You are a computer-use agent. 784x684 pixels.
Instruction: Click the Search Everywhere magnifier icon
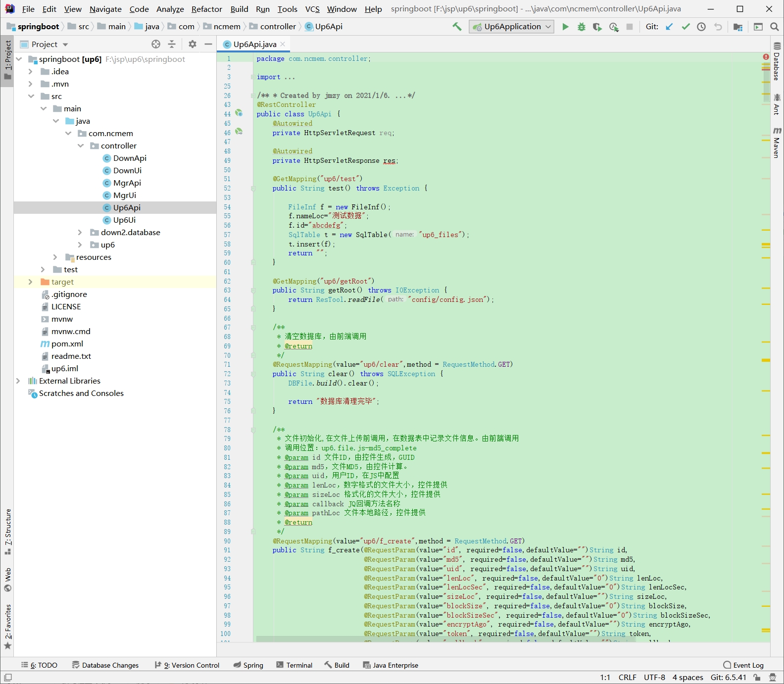point(775,27)
